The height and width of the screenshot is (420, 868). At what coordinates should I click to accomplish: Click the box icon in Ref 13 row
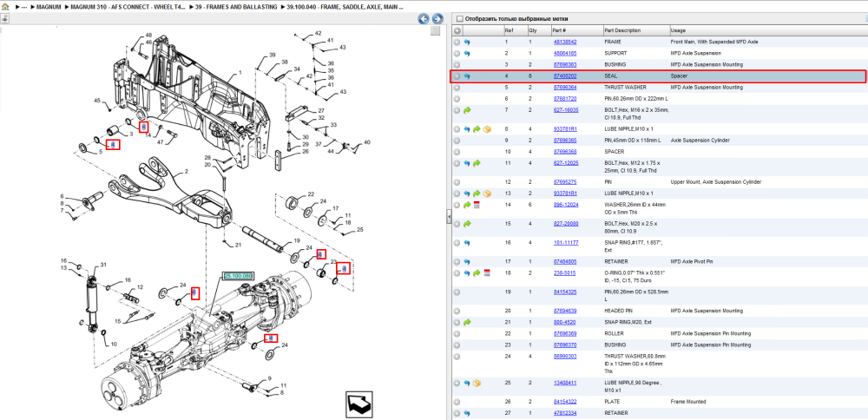(487, 194)
